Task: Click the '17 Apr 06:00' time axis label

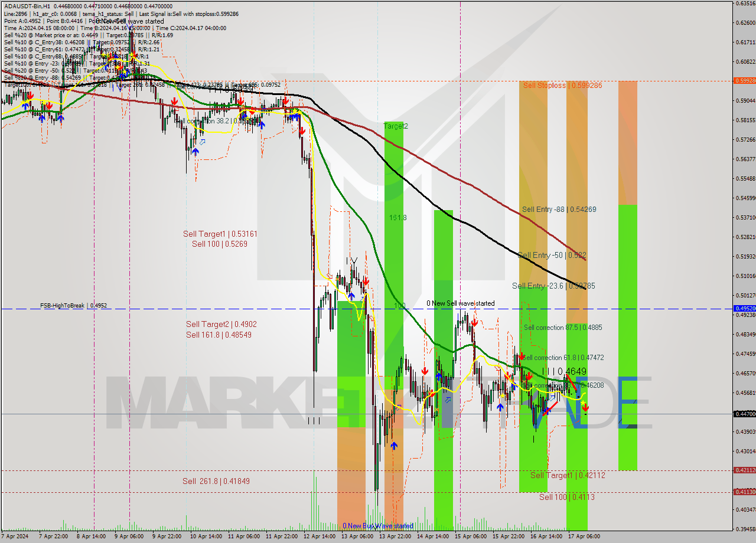Action: click(584, 537)
